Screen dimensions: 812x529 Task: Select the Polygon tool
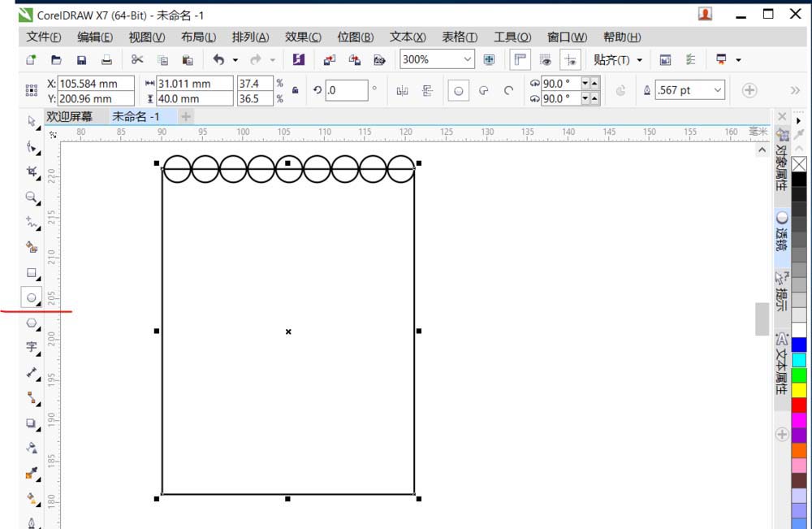[32, 323]
